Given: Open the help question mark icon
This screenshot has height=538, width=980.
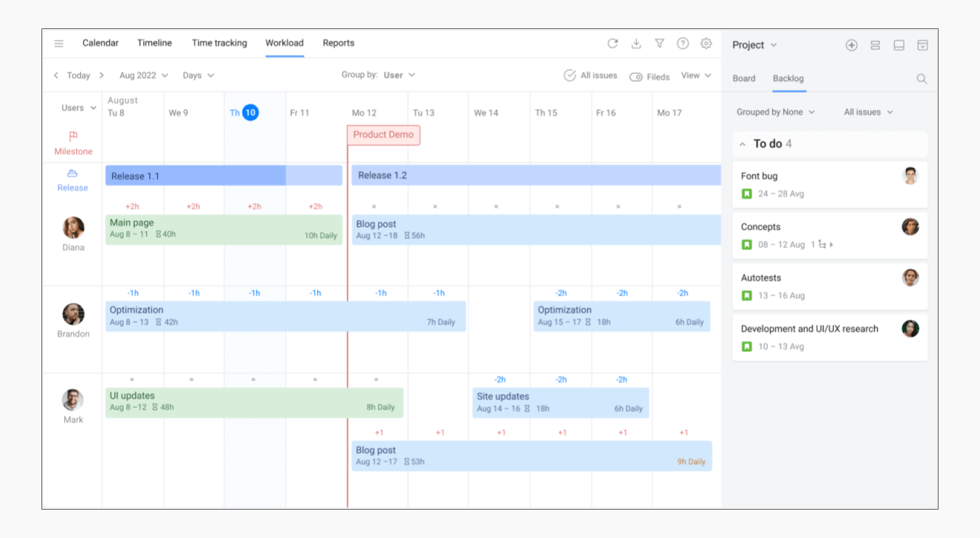Looking at the screenshot, I should [683, 44].
